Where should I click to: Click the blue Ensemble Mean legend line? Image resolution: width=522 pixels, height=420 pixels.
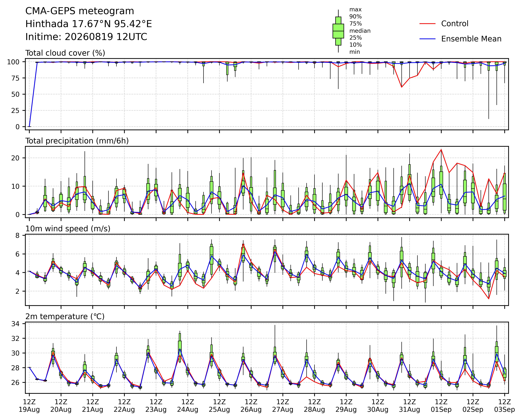[427, 39]
